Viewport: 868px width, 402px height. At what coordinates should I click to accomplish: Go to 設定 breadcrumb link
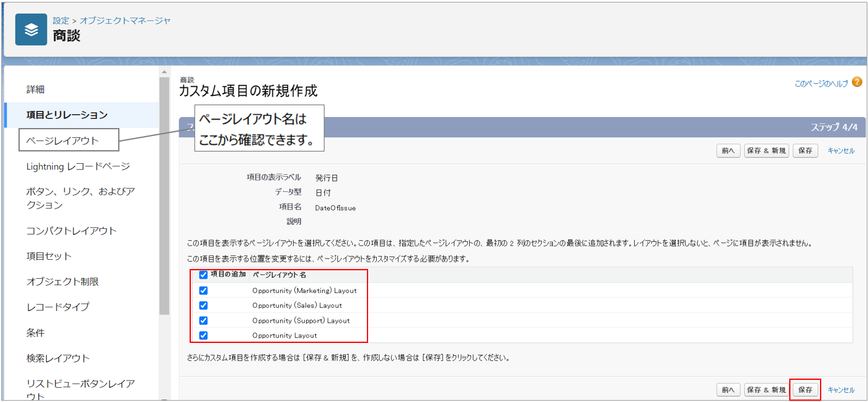tap(61, 20)
